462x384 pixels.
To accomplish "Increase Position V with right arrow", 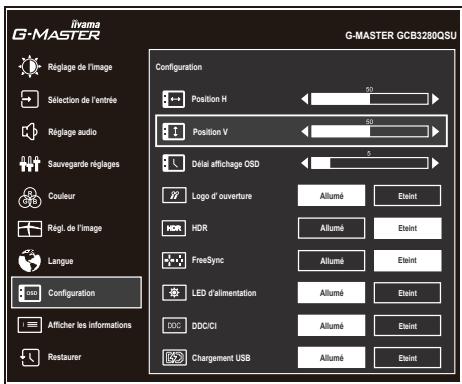I will tap(435, 131).
